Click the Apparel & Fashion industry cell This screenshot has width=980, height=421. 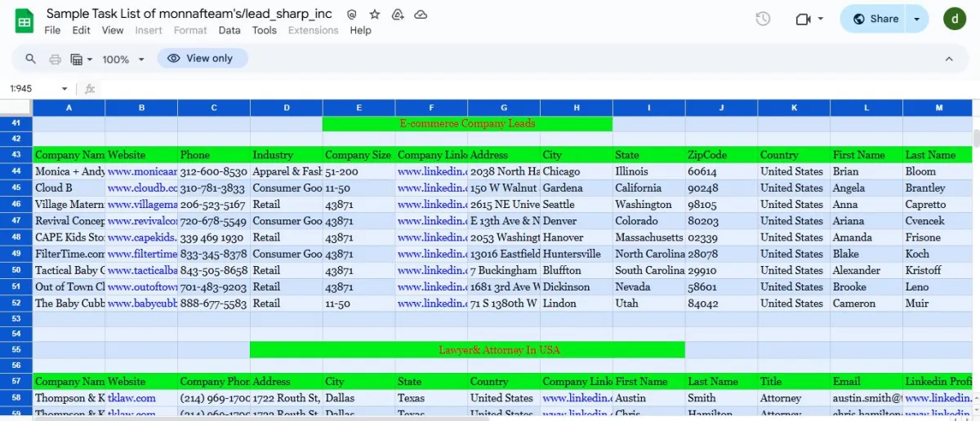[x=287, y=171]
